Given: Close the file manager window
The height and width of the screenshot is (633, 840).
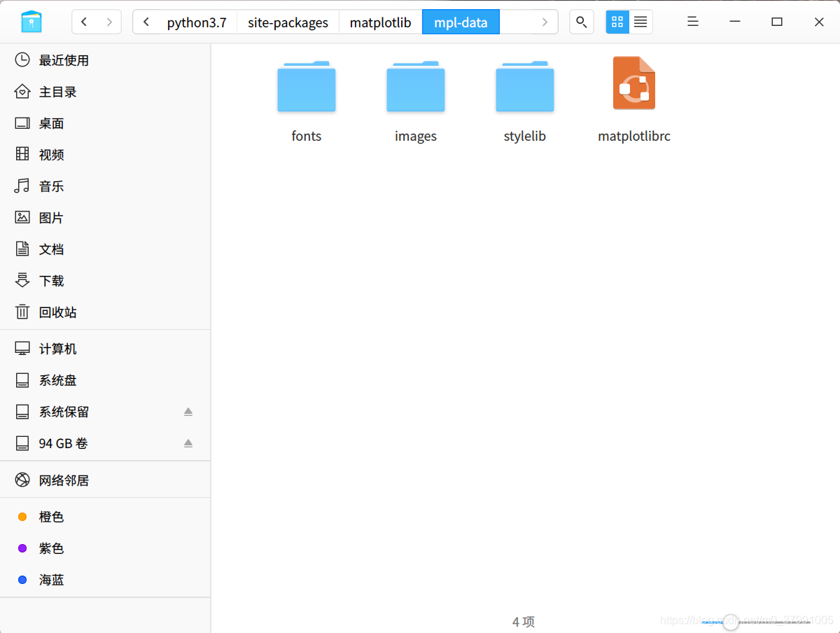Looking at the screenshot, I should point(819,22).
